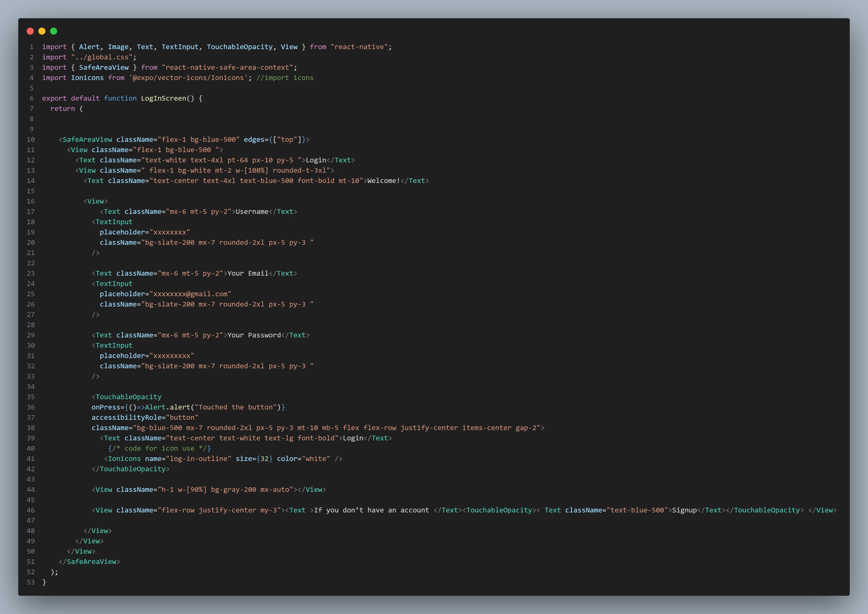868x614 pixels.
Task: Click the Signup text on line 46
Action: tap(684, 510)
